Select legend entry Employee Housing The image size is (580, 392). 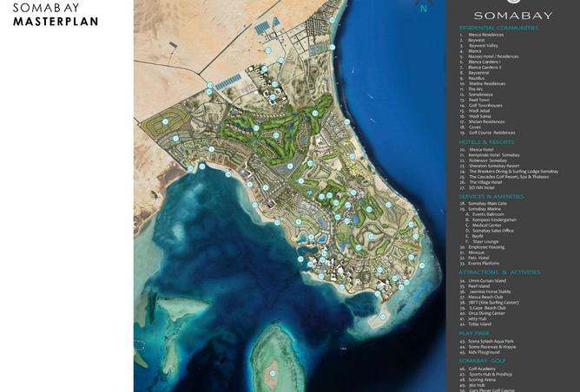482,247
